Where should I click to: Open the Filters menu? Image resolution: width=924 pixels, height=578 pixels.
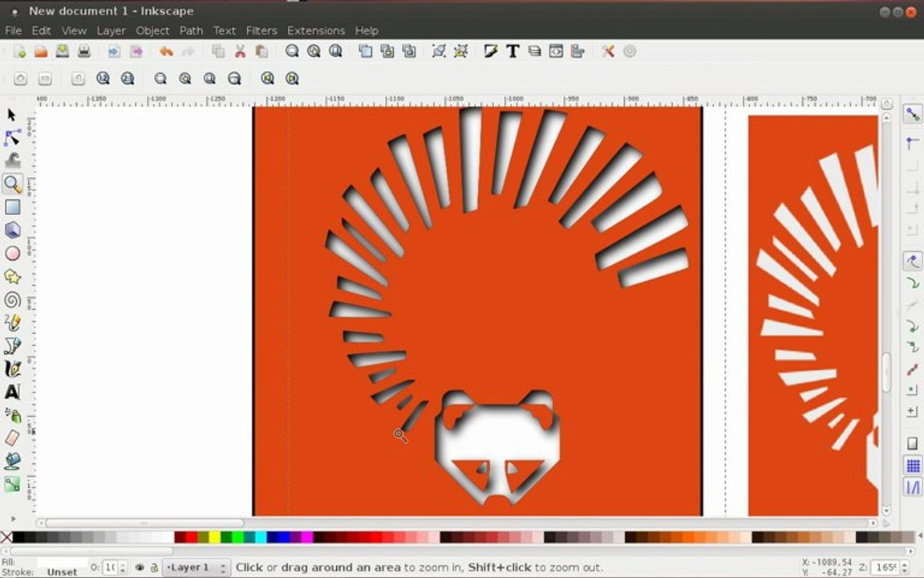tap(261, 31)
